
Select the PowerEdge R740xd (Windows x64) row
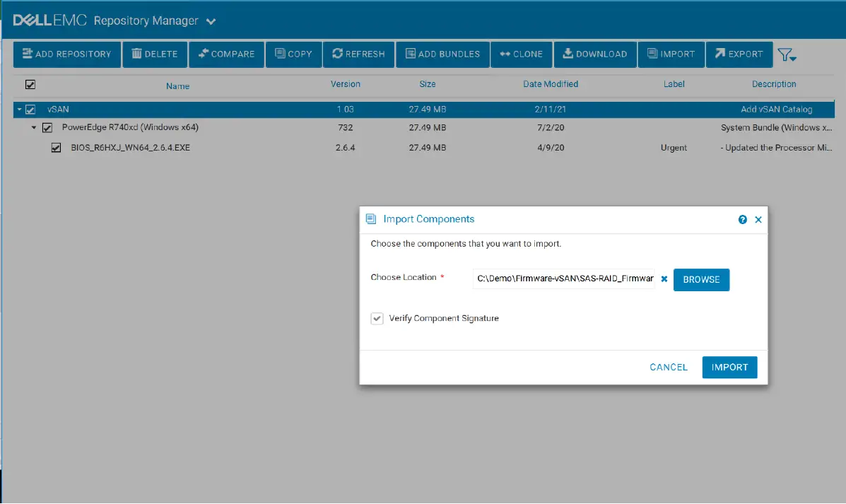130,128
